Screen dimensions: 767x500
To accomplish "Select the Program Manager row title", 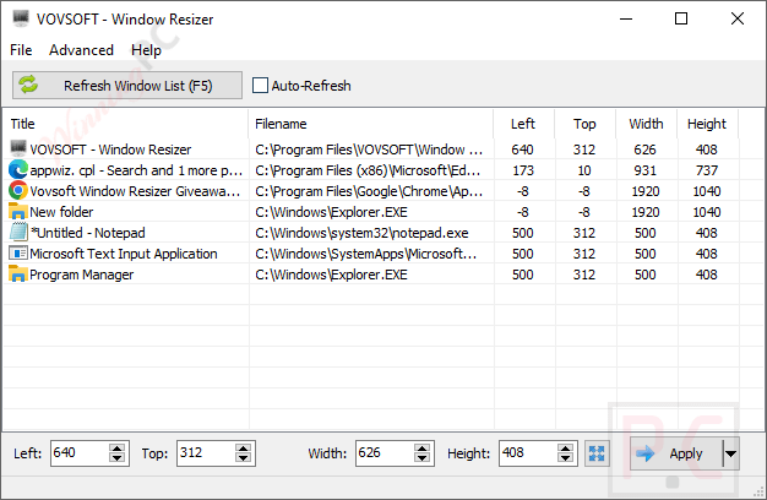I will [82, 274].
